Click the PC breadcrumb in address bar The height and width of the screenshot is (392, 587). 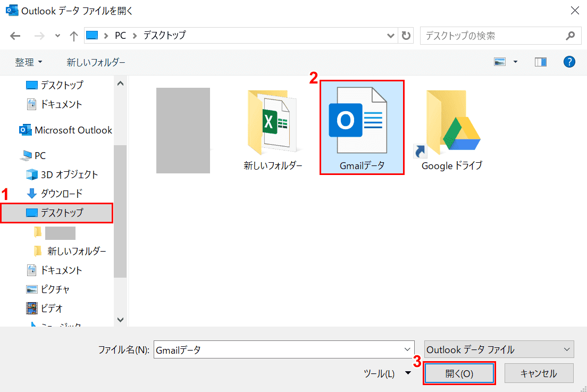[120, 36]
